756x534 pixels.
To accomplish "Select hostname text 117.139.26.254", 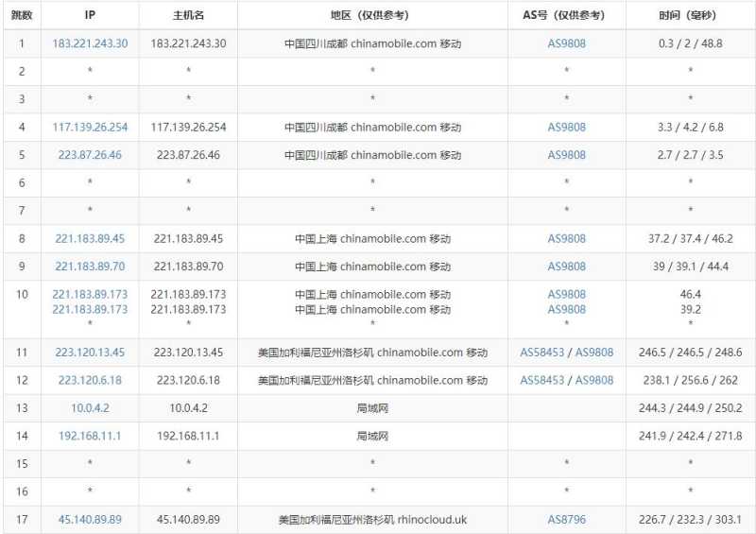I will pos(188,128).
